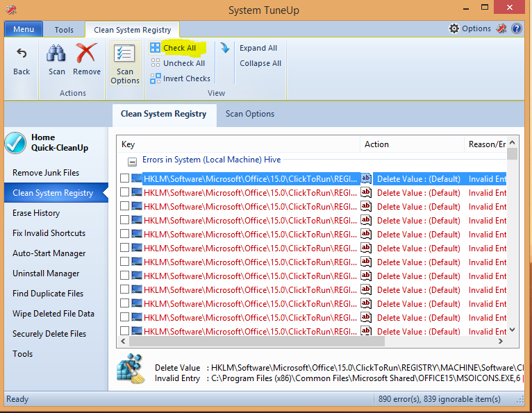Open Tools at bottom of sidebar

click(22, 354)
